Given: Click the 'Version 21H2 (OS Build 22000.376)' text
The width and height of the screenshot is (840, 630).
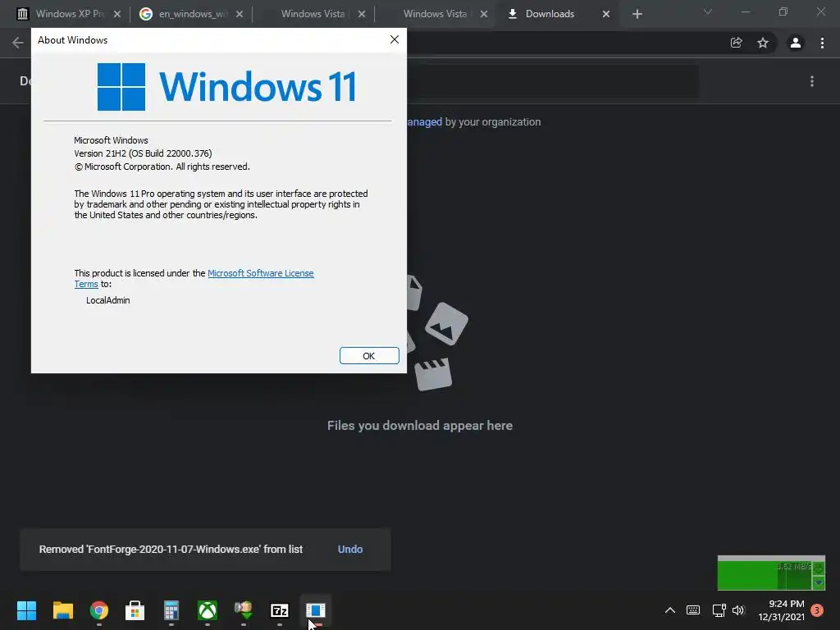Looking at the screenshot, I should (143, 153).
